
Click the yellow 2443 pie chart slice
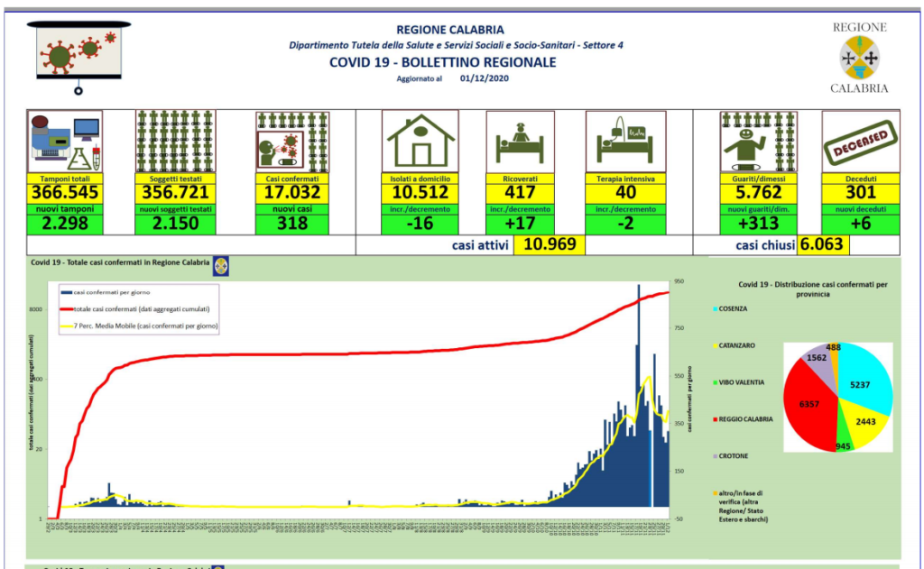(866, 422)
